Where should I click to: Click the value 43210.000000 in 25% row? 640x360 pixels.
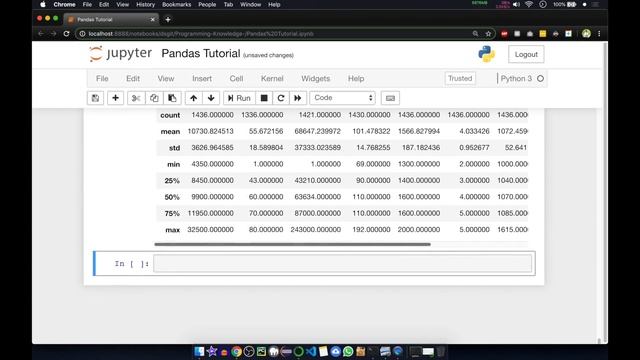[x=318, y=180]
